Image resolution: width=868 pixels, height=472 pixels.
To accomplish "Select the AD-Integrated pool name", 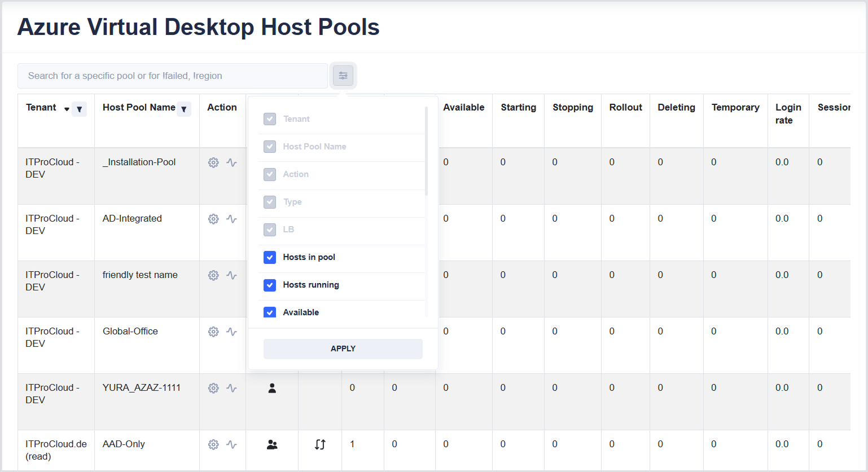I will pos(132,218).
